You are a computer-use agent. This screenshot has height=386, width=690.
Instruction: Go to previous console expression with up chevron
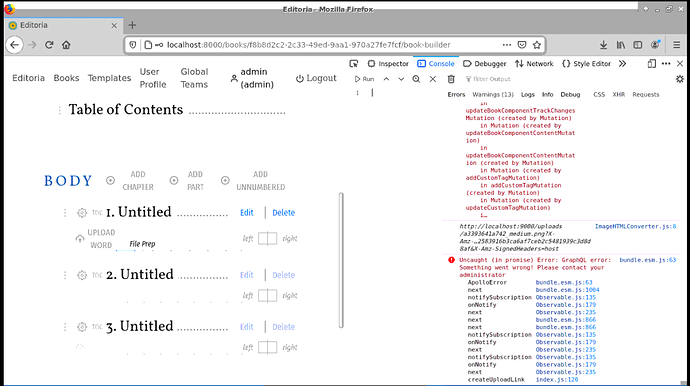tap(386, 79)
